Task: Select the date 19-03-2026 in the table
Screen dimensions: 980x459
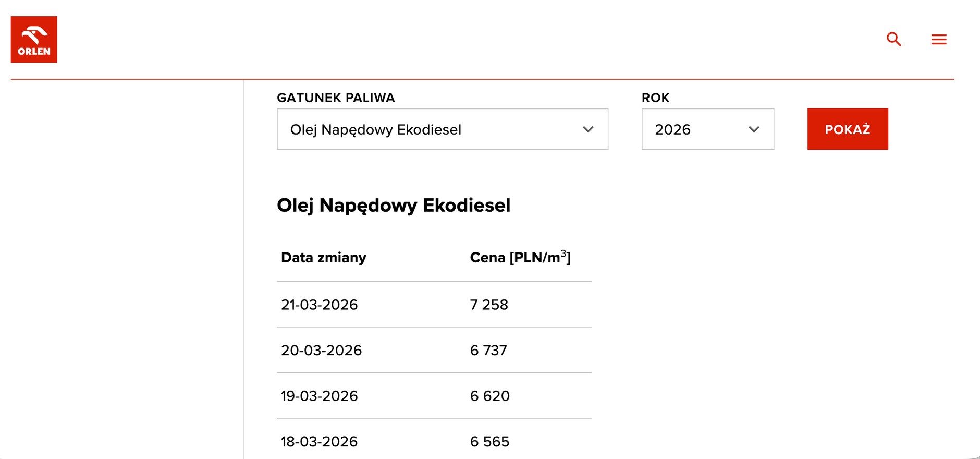Action: point(320,396)
